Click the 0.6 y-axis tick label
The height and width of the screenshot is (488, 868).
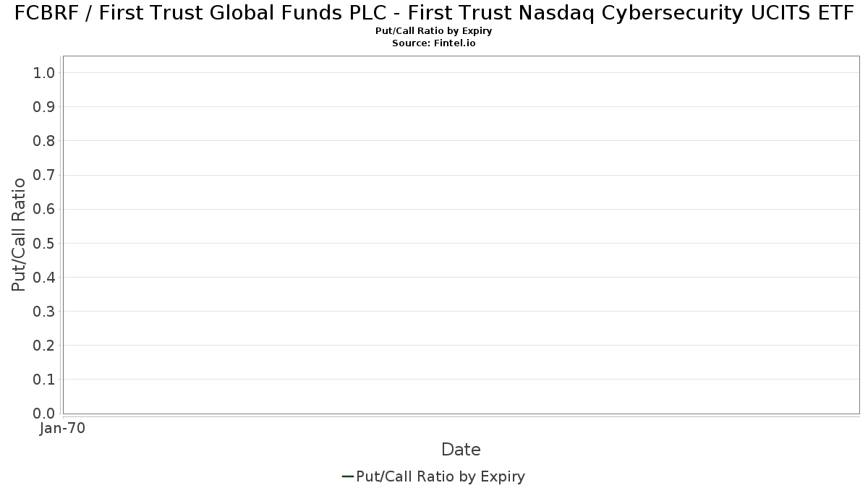coord(44,209)
